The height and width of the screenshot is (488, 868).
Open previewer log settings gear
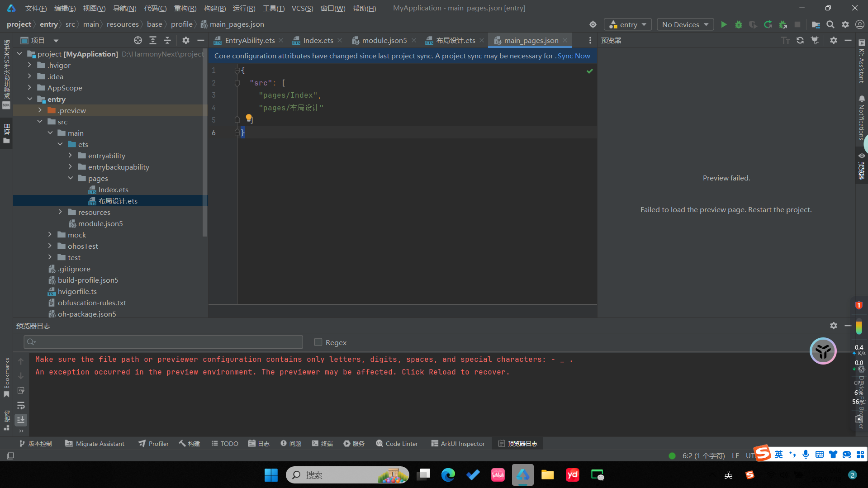(834, 326)
